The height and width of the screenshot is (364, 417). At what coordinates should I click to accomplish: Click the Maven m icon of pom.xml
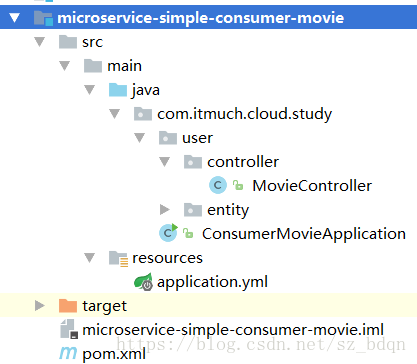tap(68, 353)
